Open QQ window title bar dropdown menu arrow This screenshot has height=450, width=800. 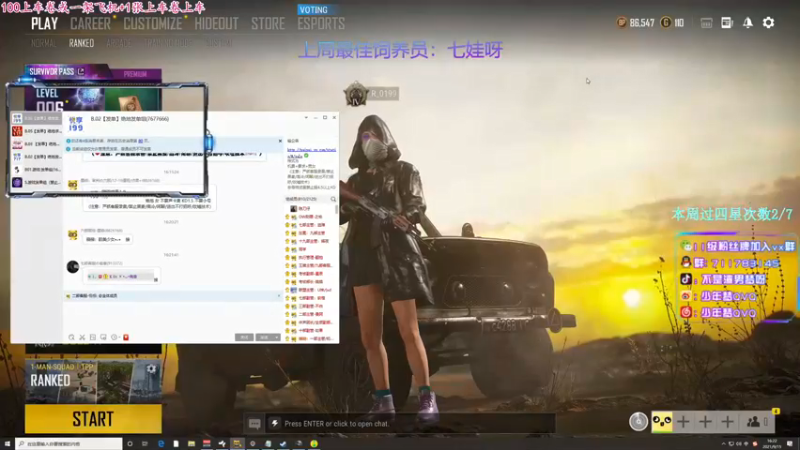point(306,118)
